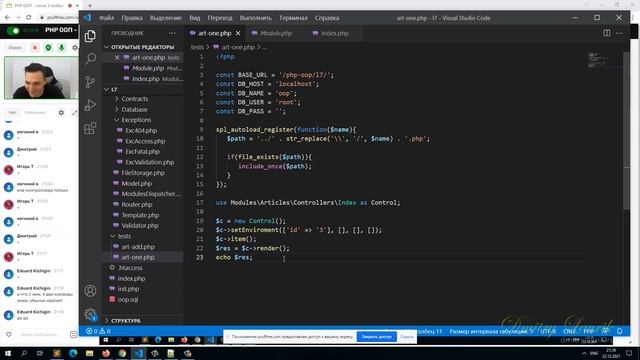Click tests breadcrumb above the editor
The image size is (640, 360).
coord(197,47)
